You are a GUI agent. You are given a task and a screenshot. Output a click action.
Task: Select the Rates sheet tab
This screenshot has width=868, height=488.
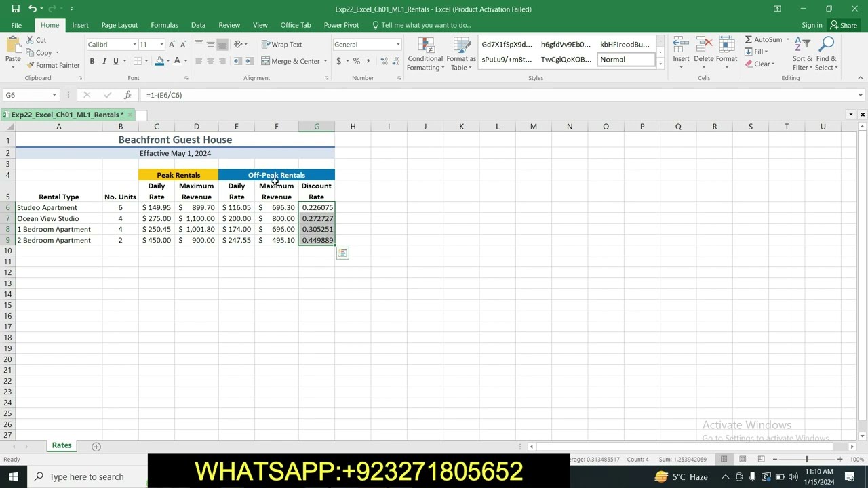point(62,445)
